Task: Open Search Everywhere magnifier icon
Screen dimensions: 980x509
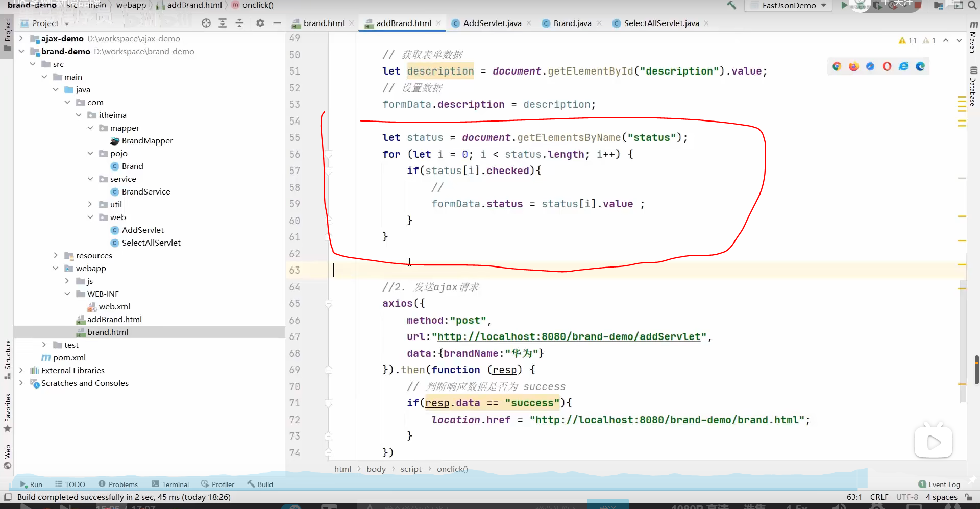Action: click(972, 5)
